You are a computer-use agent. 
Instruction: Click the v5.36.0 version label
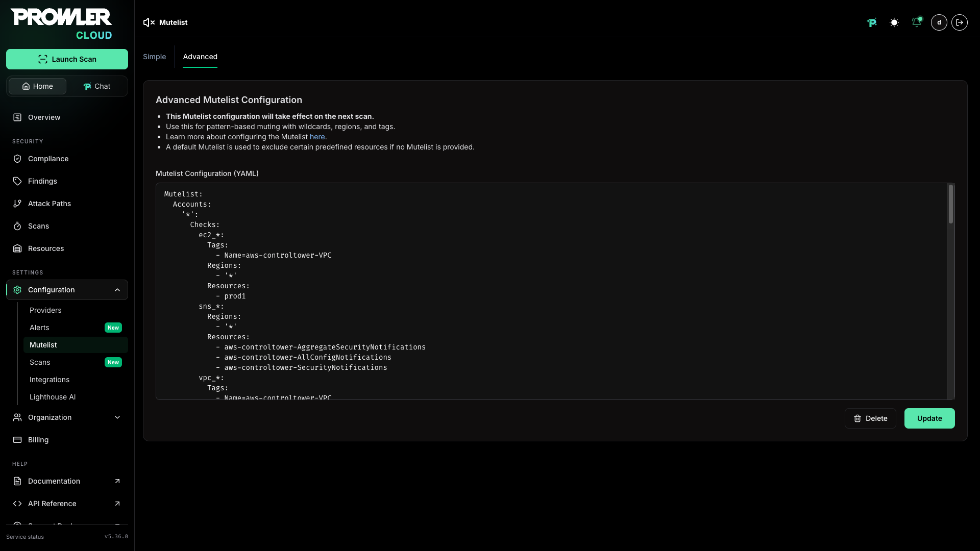pyautogui.click(x=116, y=537)
